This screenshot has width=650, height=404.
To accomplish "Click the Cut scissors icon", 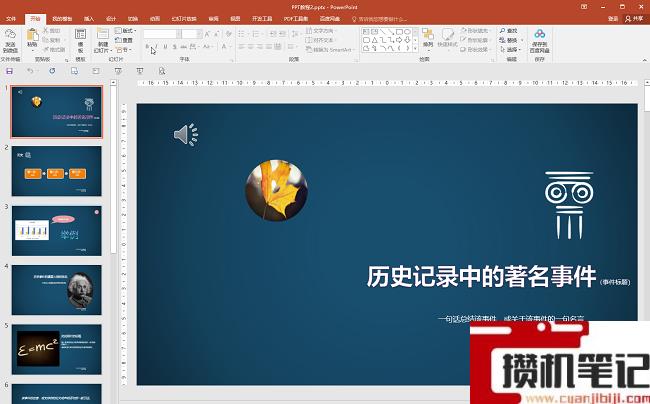I will point(46,31).
